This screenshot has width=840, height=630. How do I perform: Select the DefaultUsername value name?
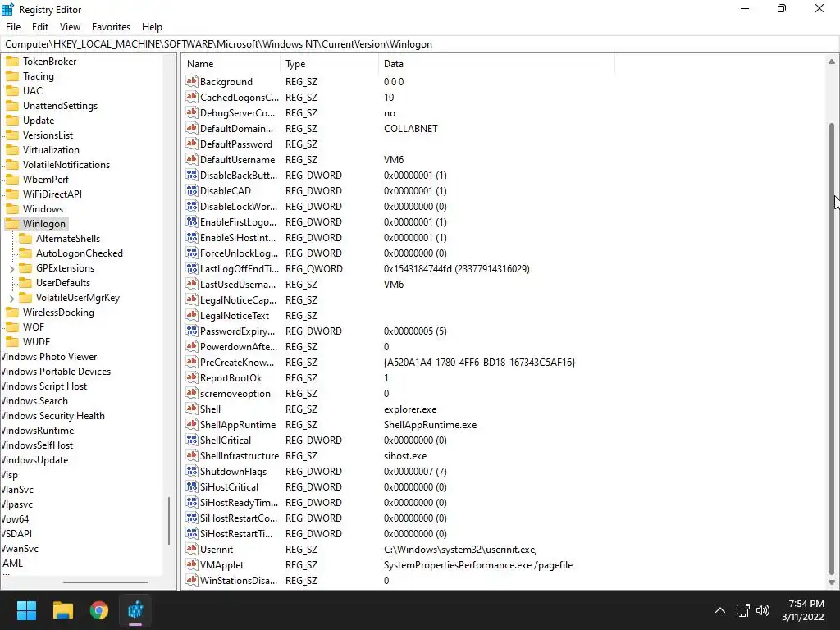[x=237, y=160]
